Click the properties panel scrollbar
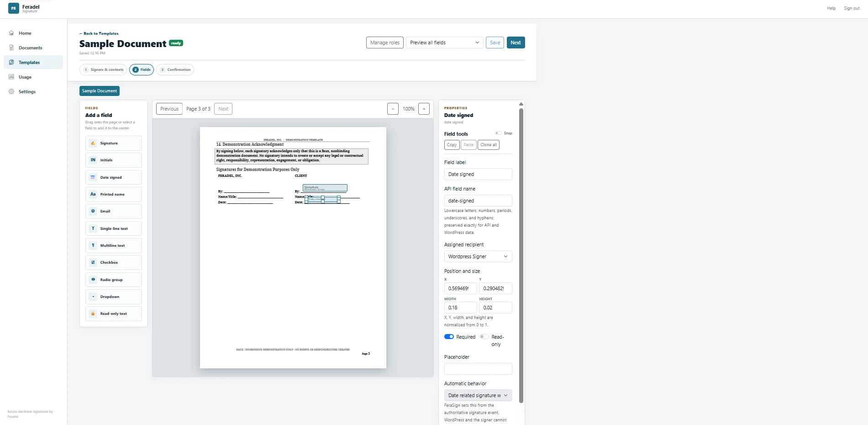Viewport: 868px width, 425px height. pyautogui.click(x=521, y=255)
